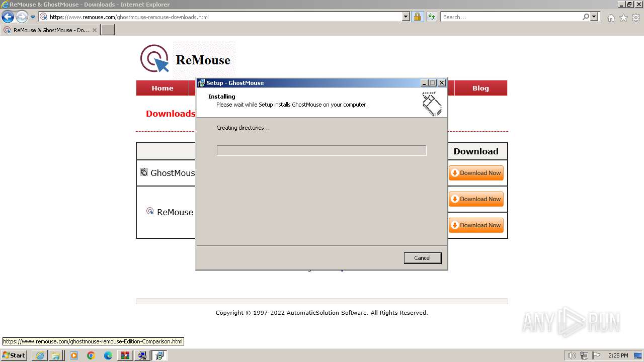Click the GhostMouse mouse icon in setup header
This screenshot has height=362, width=644.
click(431, 103)
